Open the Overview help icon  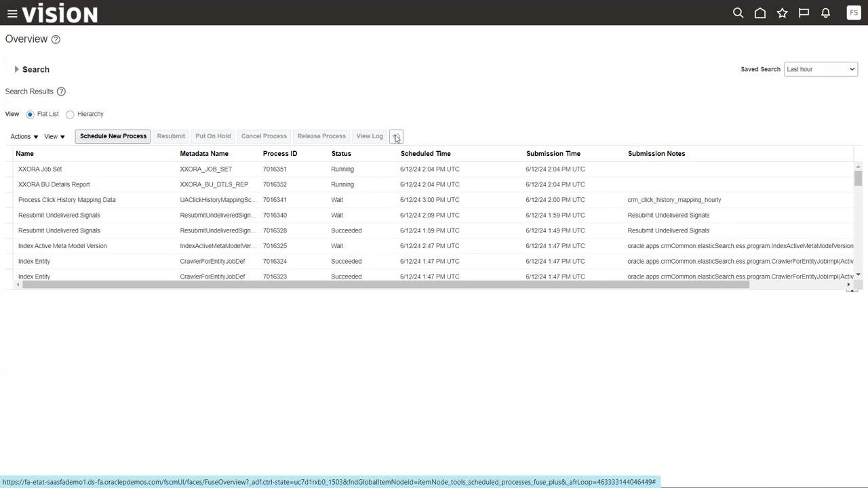click(56, 39)
